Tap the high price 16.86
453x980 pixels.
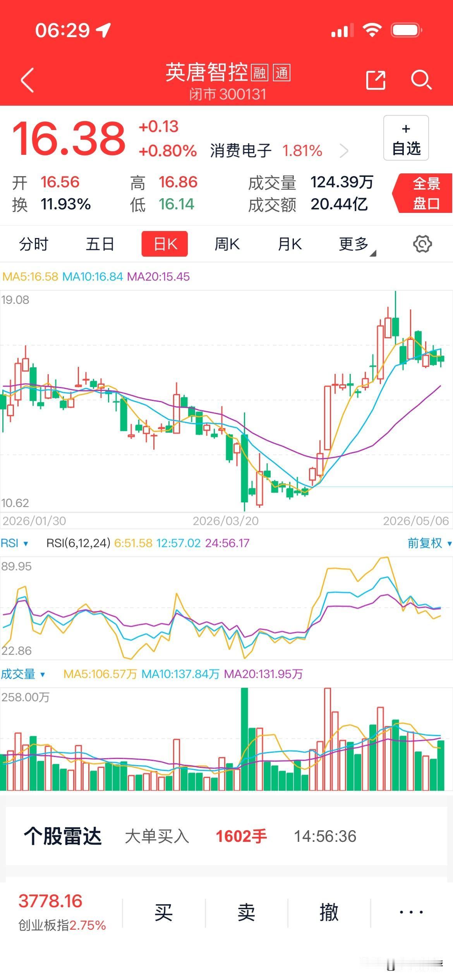point(178,182)
